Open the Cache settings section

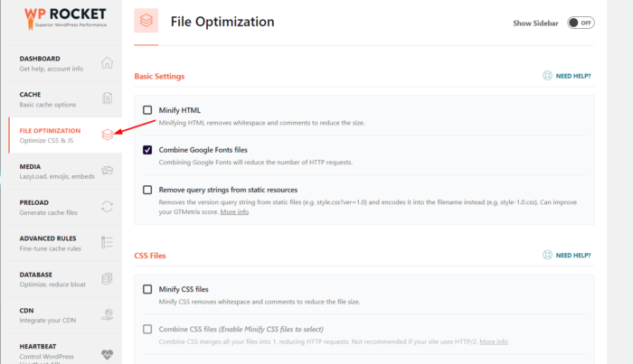coord(65,99)
